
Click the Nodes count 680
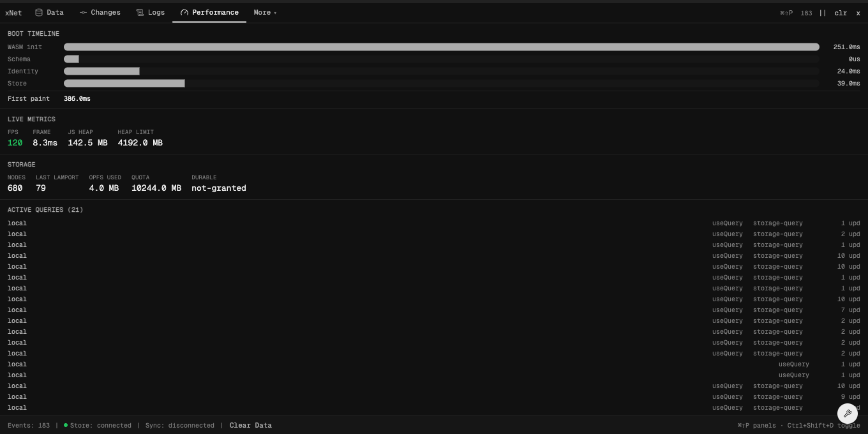(x=15, y=188)
